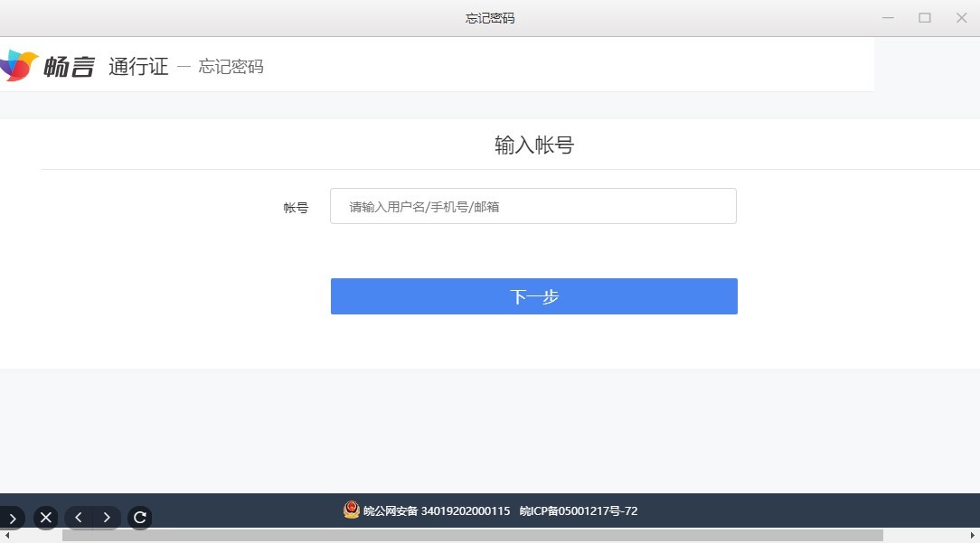This screenshot has height=543, width=980.
Task: Click the expand arrow in the bottom toolbar
Action: [x=12, y=518]
